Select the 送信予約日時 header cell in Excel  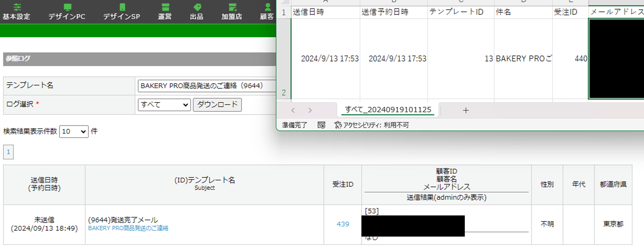coord(394,12)
